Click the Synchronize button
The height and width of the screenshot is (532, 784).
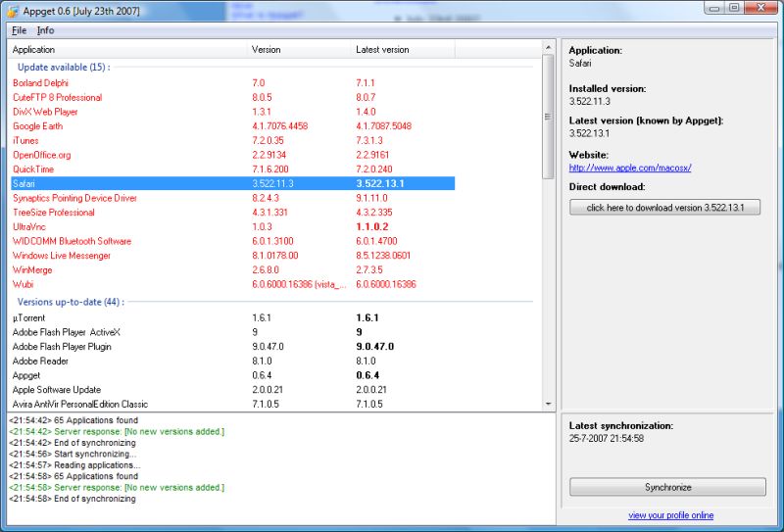pos(667,487)
